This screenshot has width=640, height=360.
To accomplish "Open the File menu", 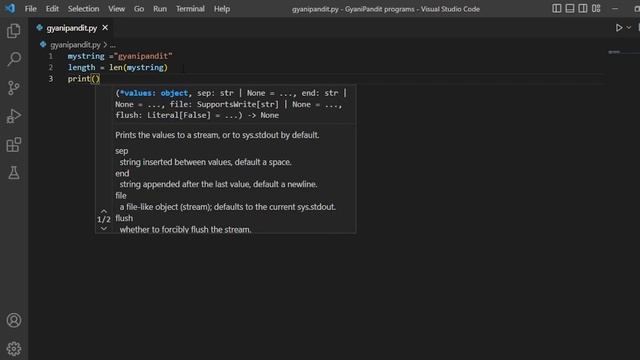I will coord(31,9).
